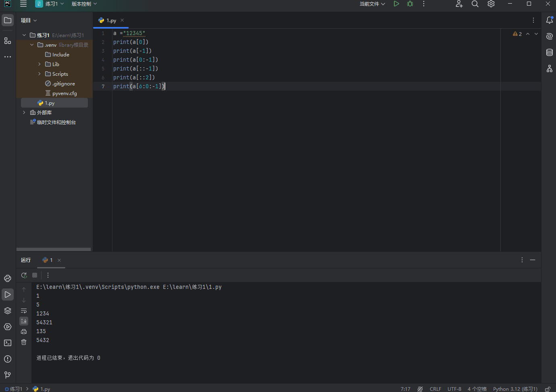Open the Git version control tool window
The width and height of the screenshot is (556, 392).
(x=8, y=375)
